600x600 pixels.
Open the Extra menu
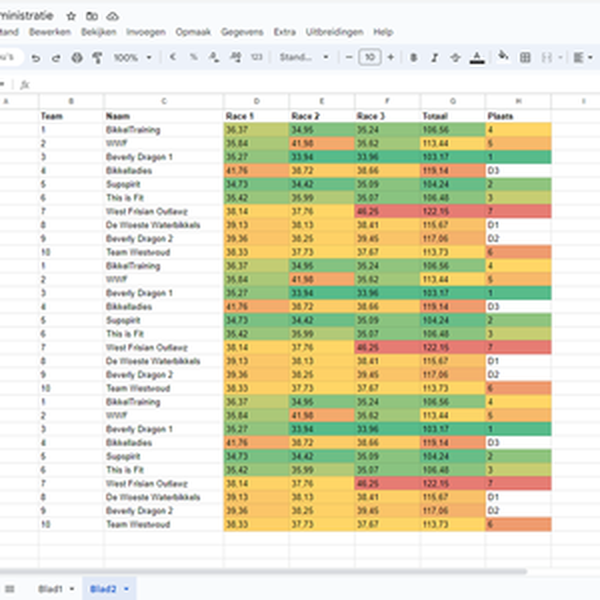(285, 32)
